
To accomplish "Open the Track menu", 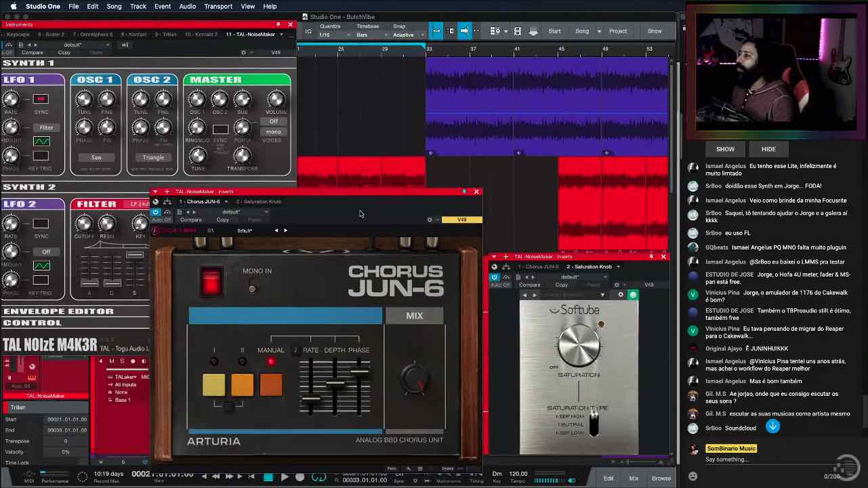I will [138, 6].
